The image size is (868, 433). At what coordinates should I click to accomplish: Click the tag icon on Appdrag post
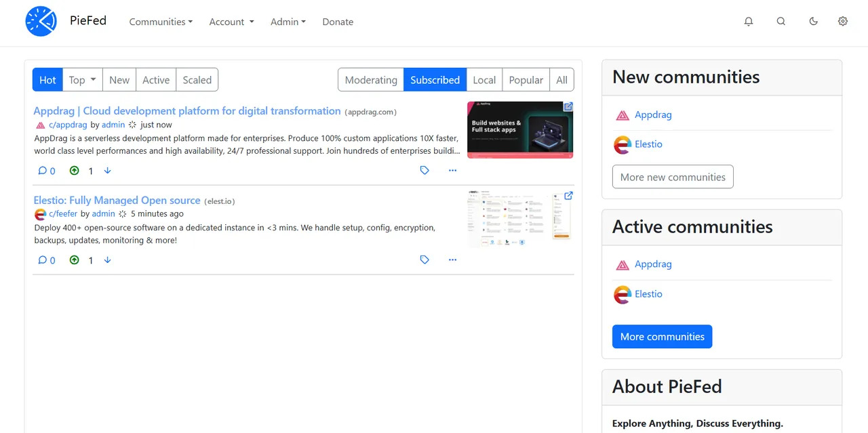425,171
